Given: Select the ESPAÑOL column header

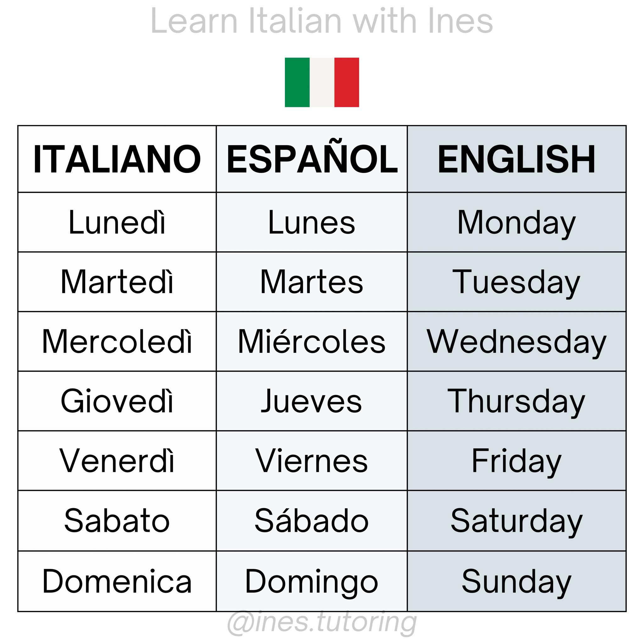Looking at the screenshot, I should point(312,159).
